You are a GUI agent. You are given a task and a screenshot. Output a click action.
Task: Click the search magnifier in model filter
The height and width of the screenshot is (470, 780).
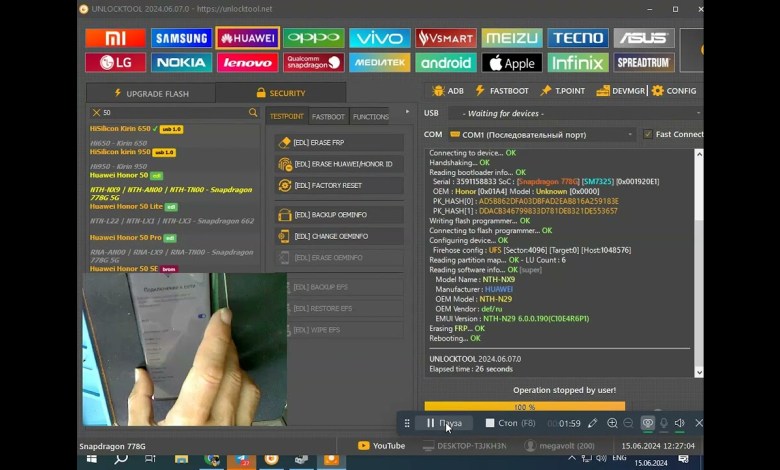click(253, 113)
